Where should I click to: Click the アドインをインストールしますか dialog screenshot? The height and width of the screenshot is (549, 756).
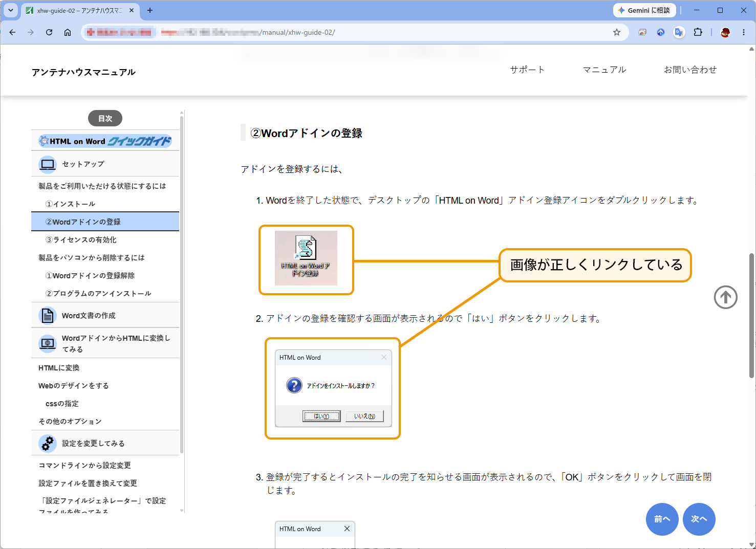click(333, 388)
